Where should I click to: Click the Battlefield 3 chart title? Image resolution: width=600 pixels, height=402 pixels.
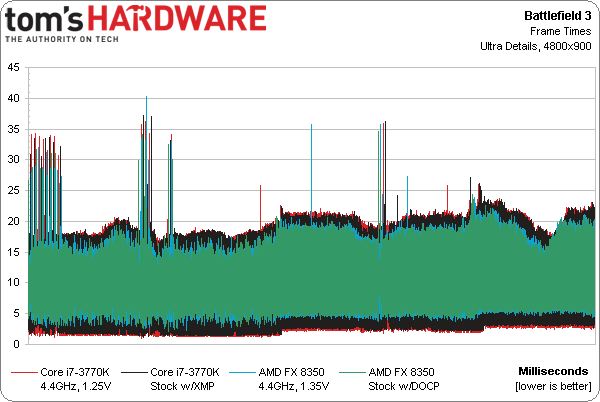[x=558, y=16]
